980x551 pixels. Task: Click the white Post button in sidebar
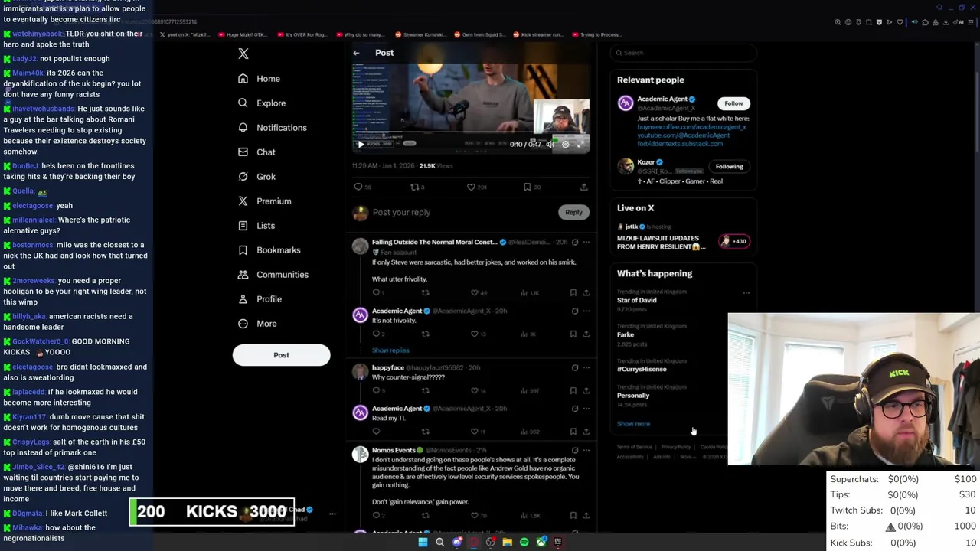click(x=281, y=355)
